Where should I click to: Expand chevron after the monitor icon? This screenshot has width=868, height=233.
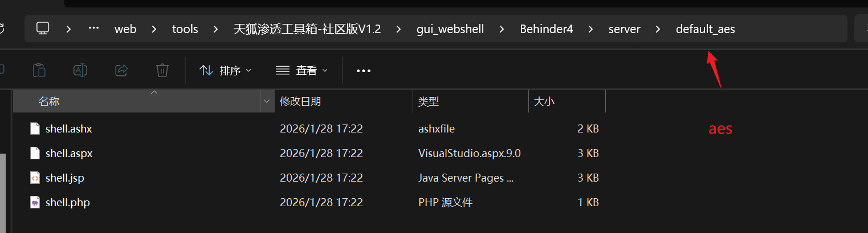[x=68, y=29]
